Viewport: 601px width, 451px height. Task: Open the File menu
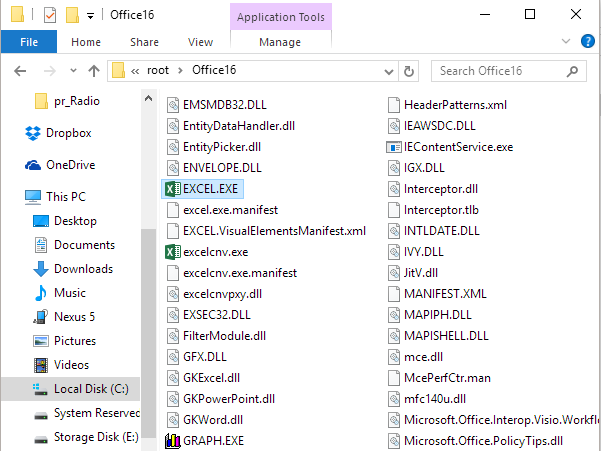pyautogui.click(x=29, y=42)
